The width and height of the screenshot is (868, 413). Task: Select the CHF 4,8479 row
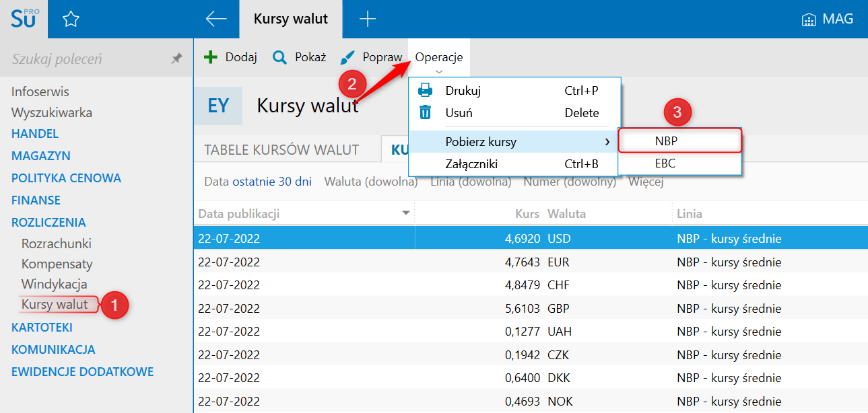[531, 285]
